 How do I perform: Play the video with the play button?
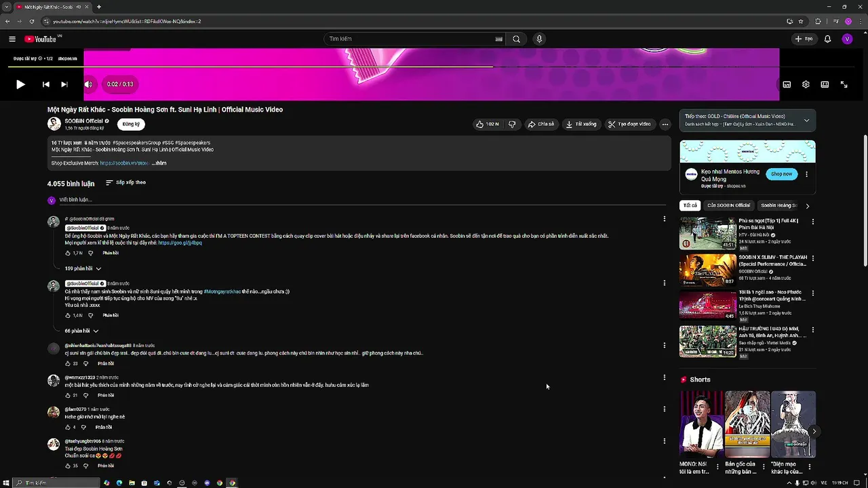pos(20,84)
